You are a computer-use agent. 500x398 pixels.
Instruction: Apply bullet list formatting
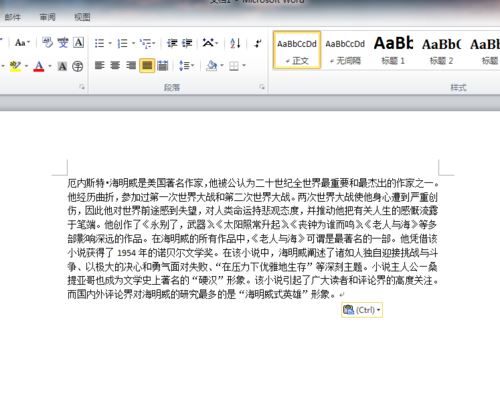tap(99, 43)
